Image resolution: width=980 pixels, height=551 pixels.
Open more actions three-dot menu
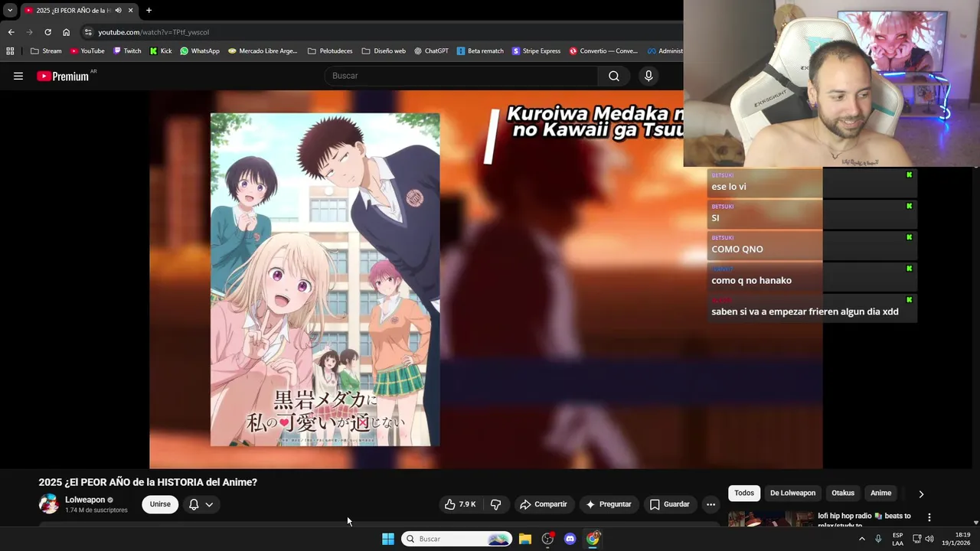(710, 504)
